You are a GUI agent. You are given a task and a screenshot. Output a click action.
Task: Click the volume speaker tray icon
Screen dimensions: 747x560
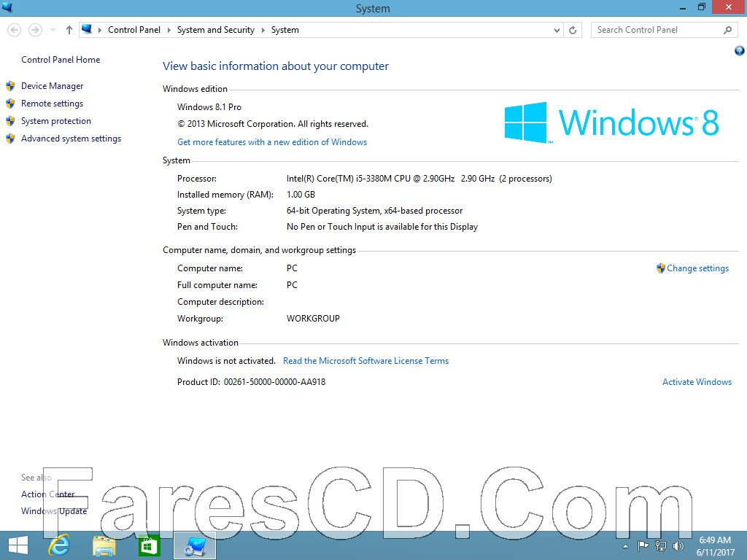(678, 545)
